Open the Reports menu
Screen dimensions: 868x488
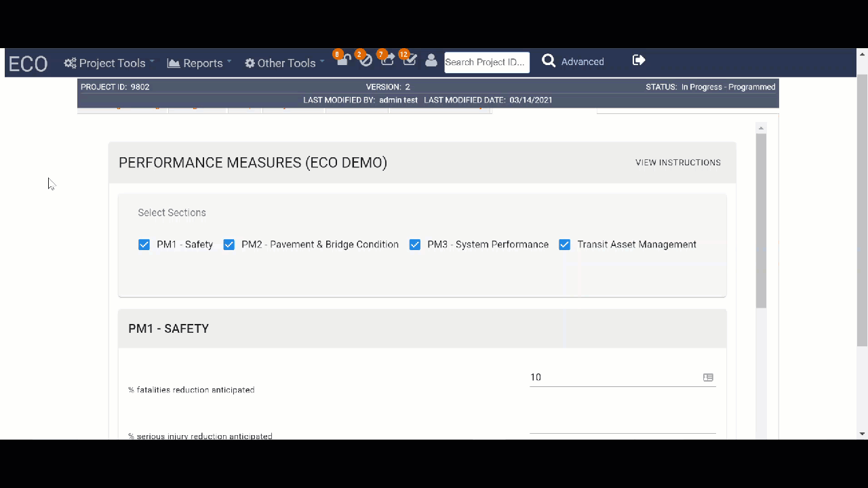coord(199,63)
